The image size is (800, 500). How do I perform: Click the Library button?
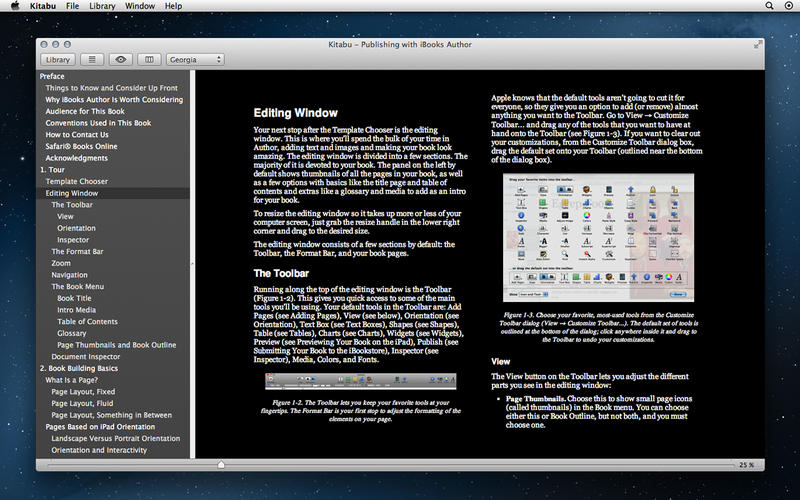coord(58,60)
